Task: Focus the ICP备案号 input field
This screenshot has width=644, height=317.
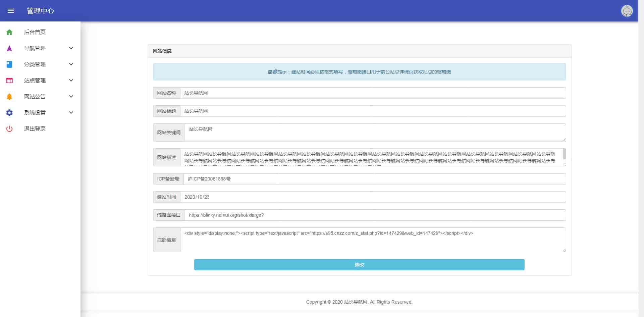Action: (374, 179)
